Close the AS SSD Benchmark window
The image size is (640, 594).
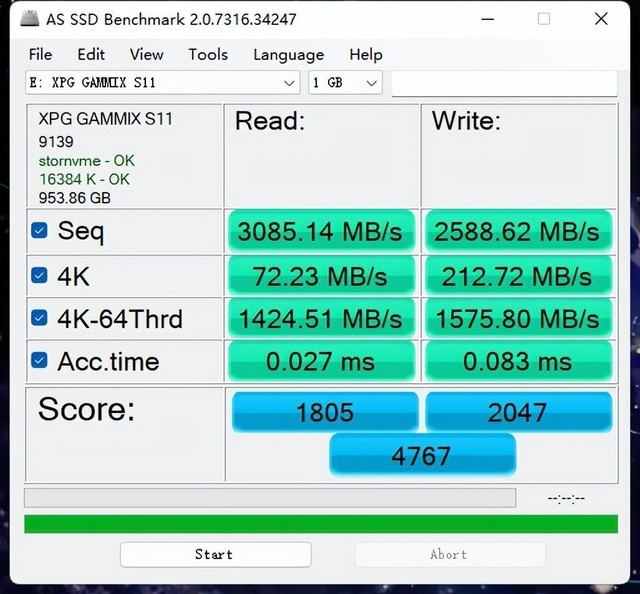tap(601, 19)
